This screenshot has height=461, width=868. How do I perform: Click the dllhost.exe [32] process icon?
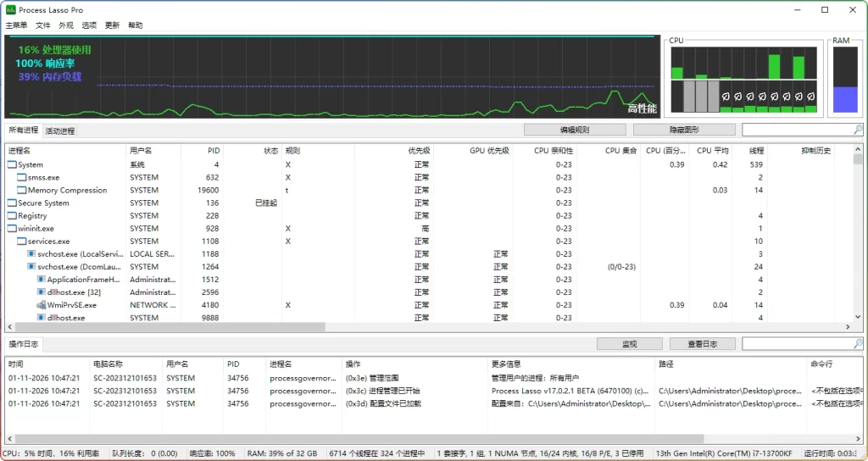point(41,292)
